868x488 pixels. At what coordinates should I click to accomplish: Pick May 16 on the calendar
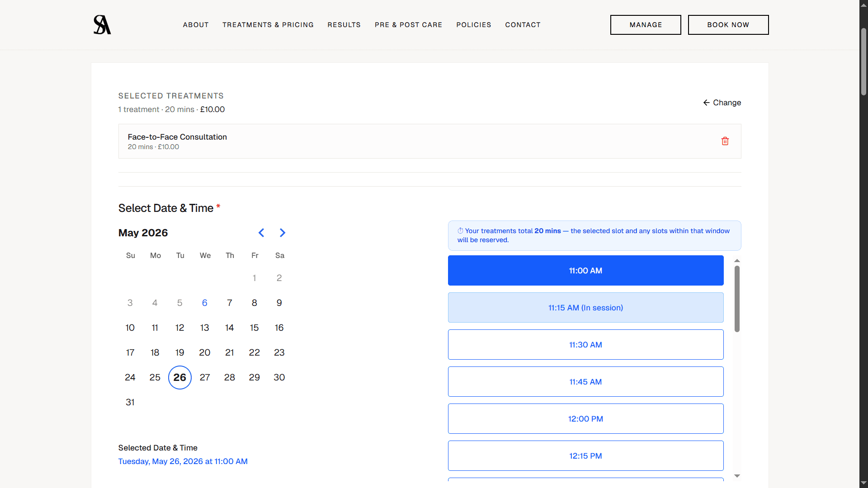coord(279,328)
